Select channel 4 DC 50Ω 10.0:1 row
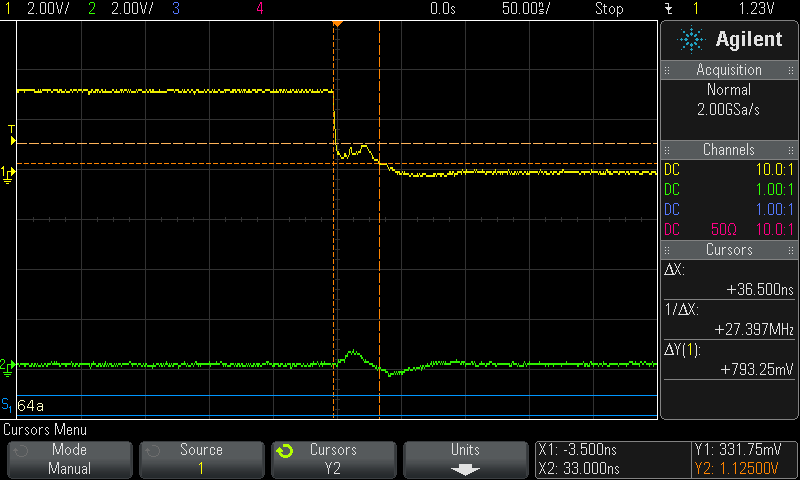Screen dimensions: 800x480 pyautogui.click(x=729, y=229)
